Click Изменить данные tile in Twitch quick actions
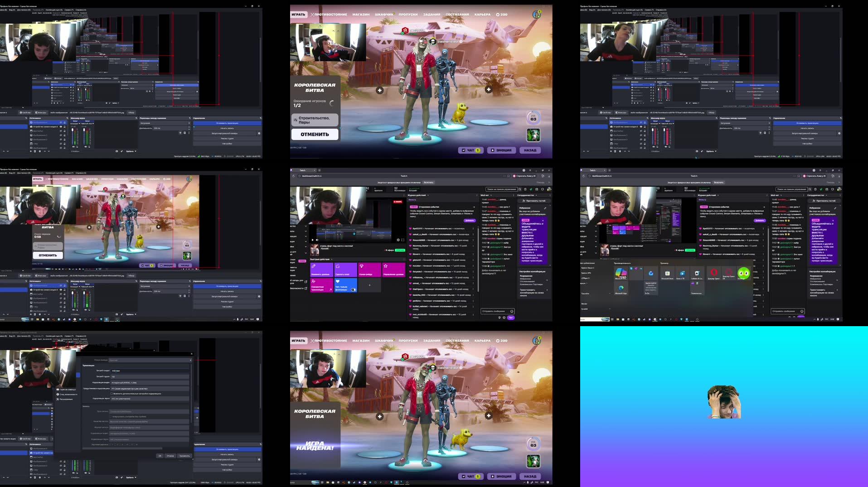The image size is (868, 487). tap(321, 270)
